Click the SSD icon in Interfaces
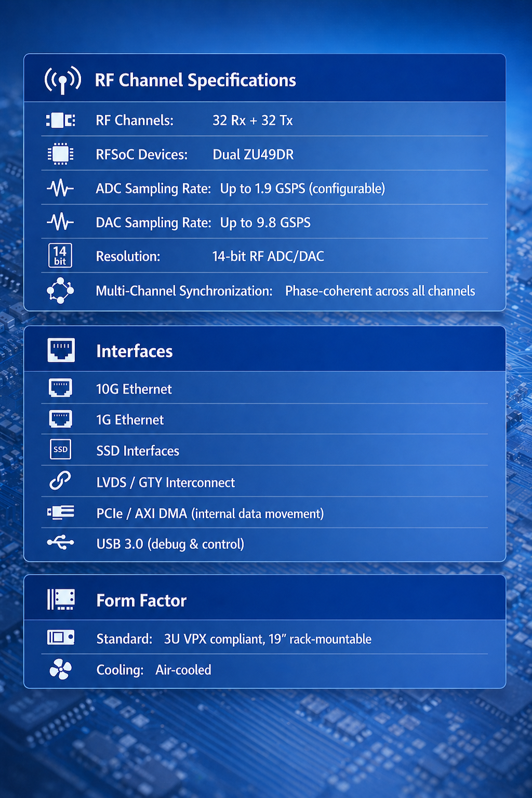 click(x=60, y=450)
